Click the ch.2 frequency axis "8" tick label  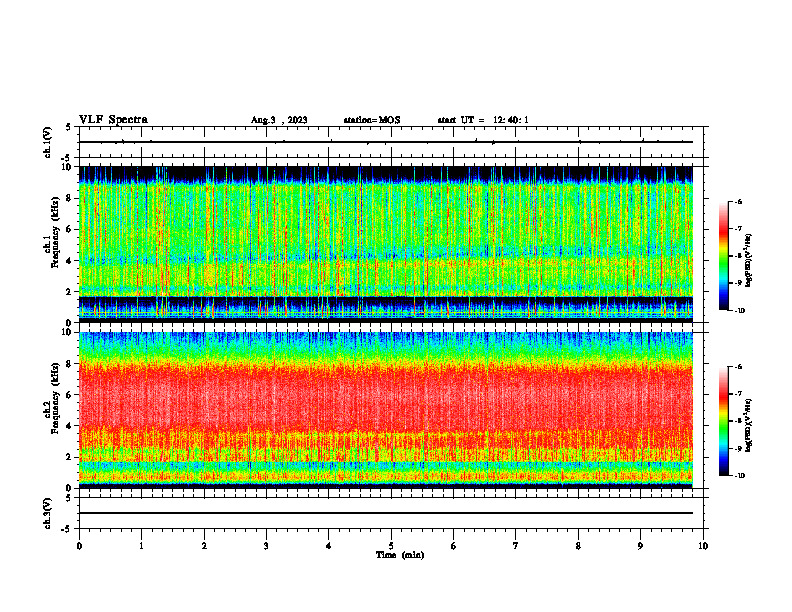click(69, 364)
